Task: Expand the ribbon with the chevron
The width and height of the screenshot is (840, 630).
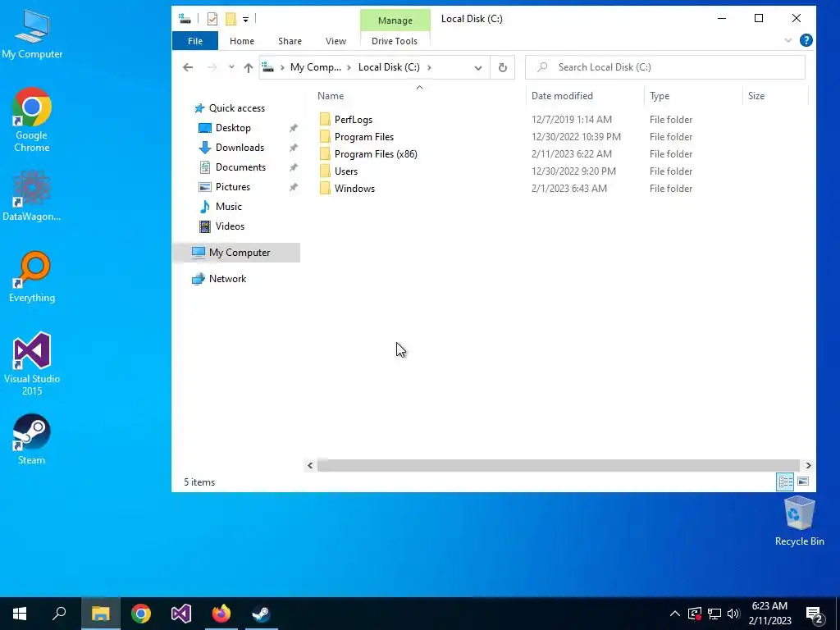Action: point(788,40)
